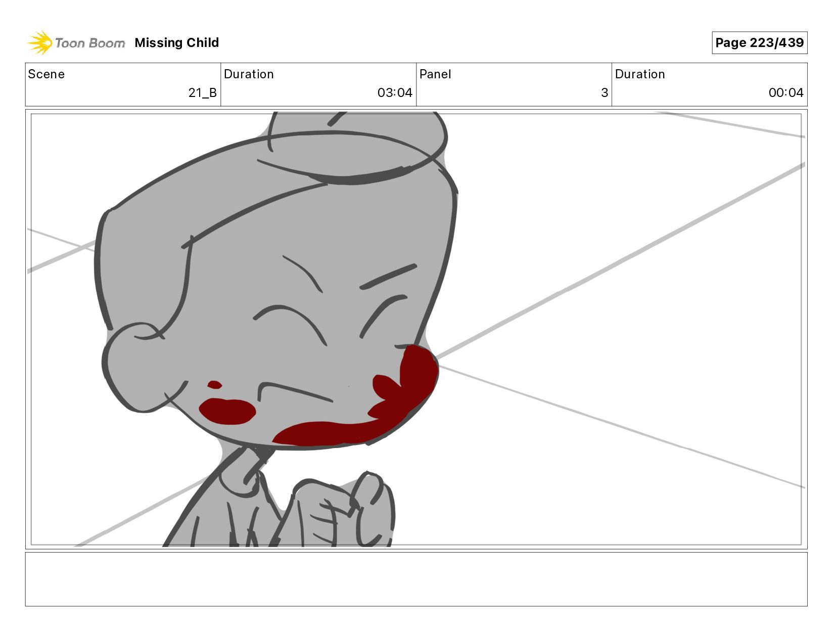Select the panel number '3'
834x644 pixels.
click(x=605, y=93)
